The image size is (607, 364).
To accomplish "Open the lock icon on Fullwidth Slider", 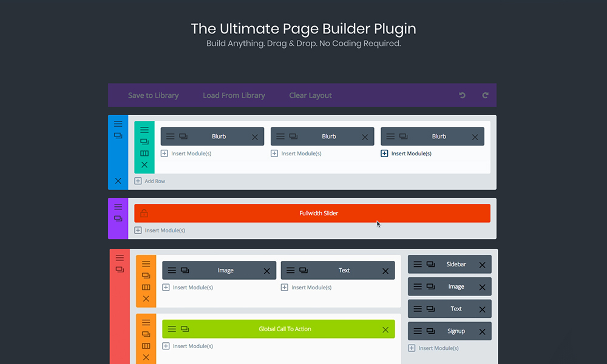I will click(x=144, y=213).
